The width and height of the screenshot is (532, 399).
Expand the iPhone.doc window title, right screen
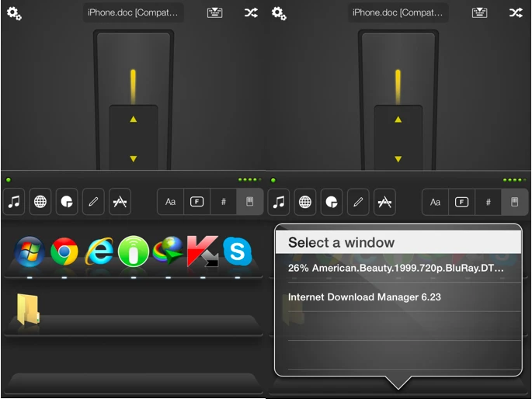pos(400,12)
